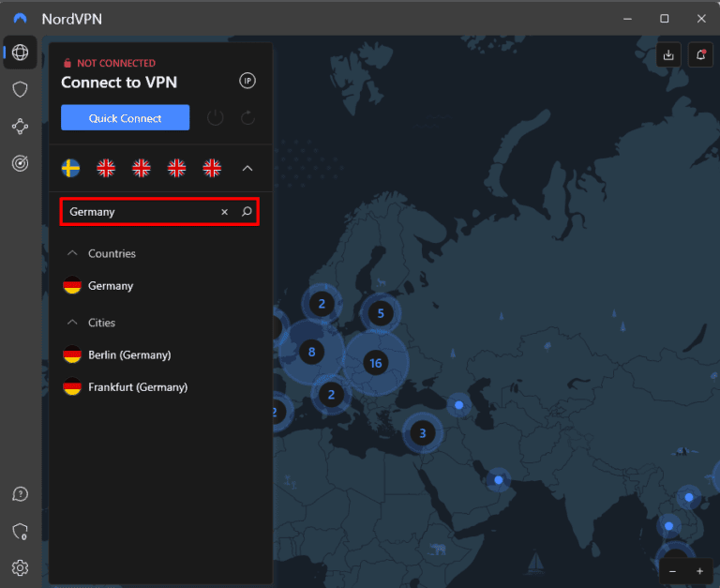Collapse the Countries section
Image resolution: width=720 pixels, height=588 pixels.
click(x=71, y=254)
